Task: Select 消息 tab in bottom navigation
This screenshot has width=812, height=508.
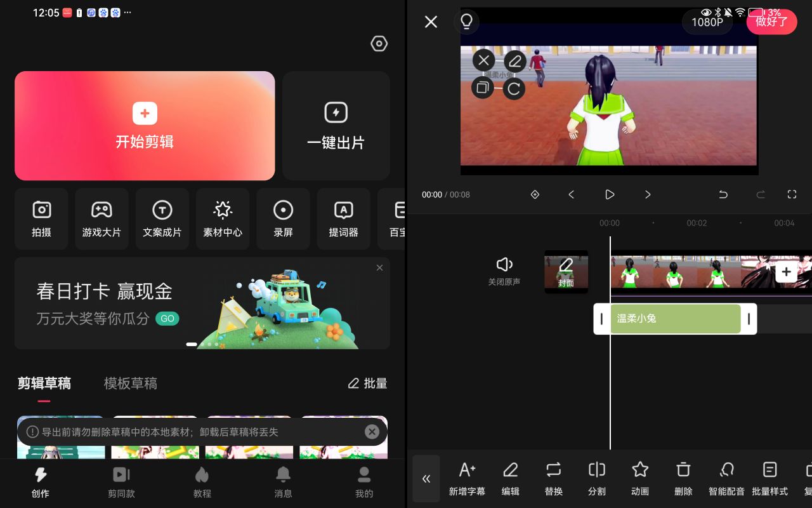Action: 283,483
